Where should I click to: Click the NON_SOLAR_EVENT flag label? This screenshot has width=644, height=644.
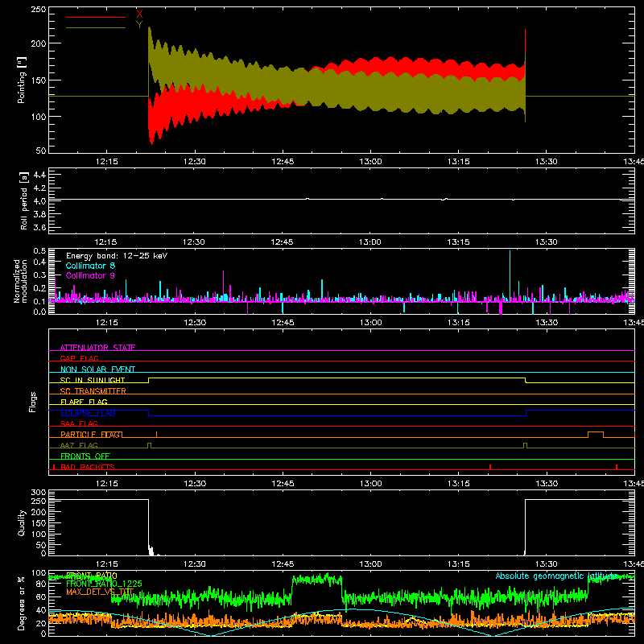click(97, 369)
